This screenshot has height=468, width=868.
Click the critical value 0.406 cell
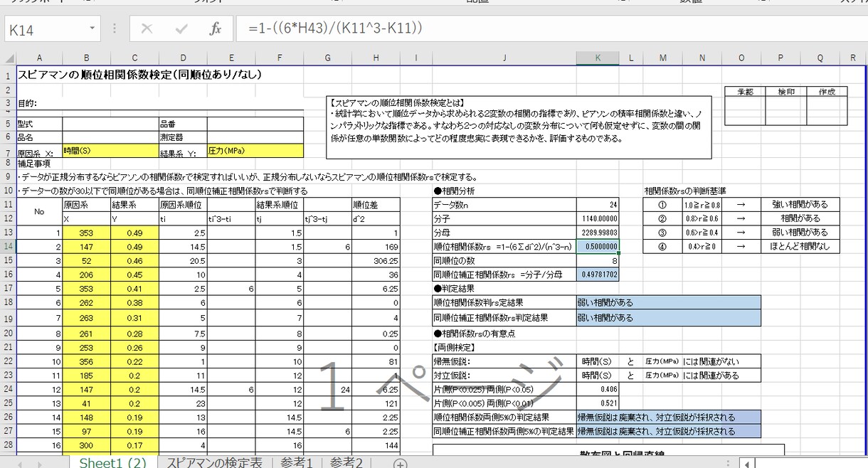(598, 389)
